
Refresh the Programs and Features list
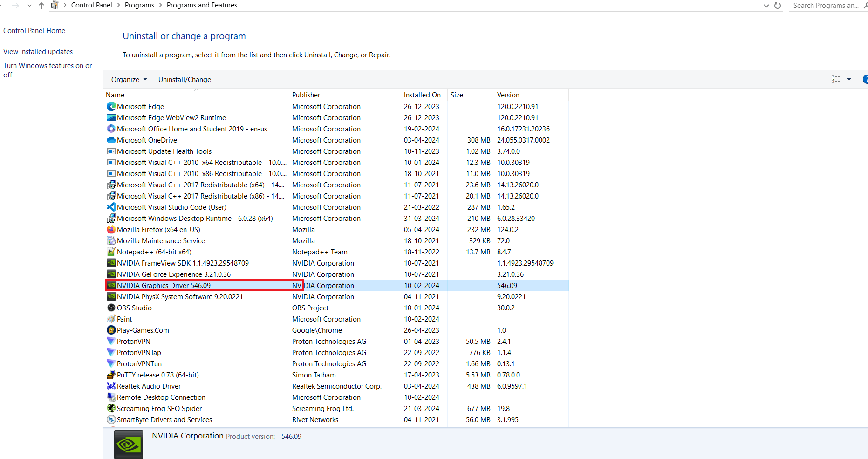click(x=778, y=6)
